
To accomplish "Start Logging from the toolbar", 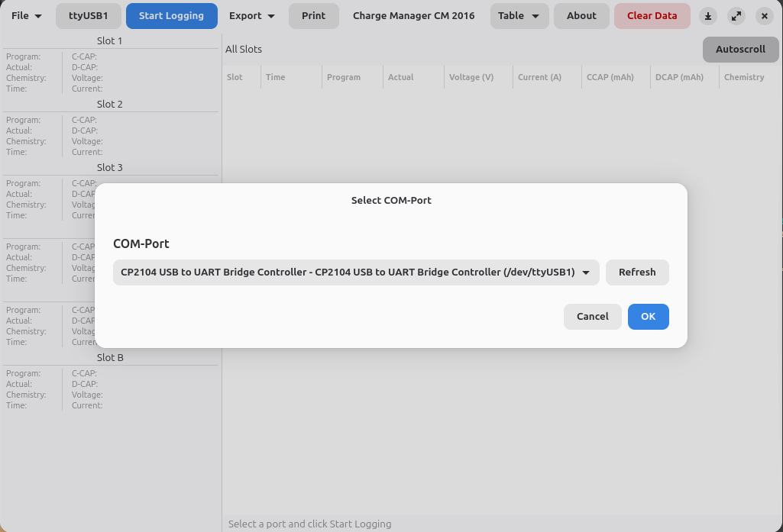I will pyautogui.click(x=171, y=16).
